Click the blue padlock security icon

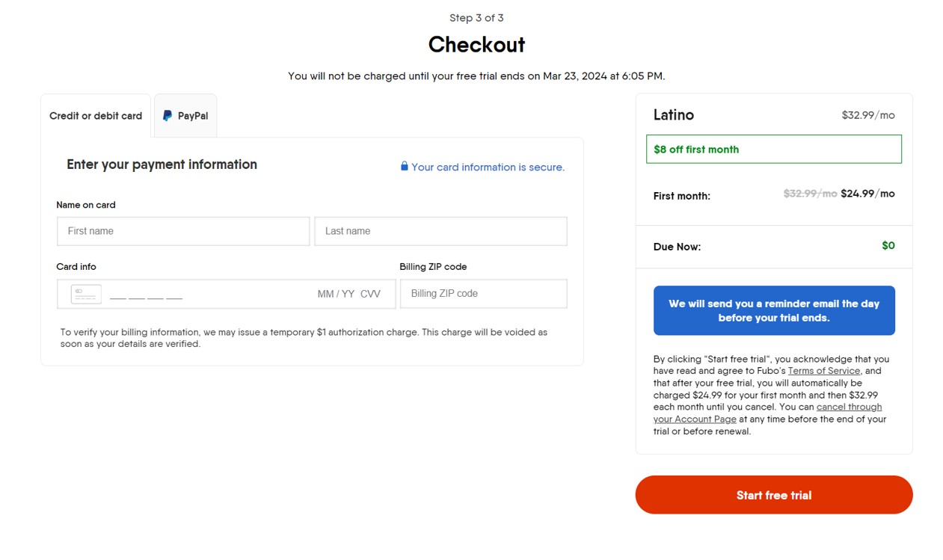[404, 166]
